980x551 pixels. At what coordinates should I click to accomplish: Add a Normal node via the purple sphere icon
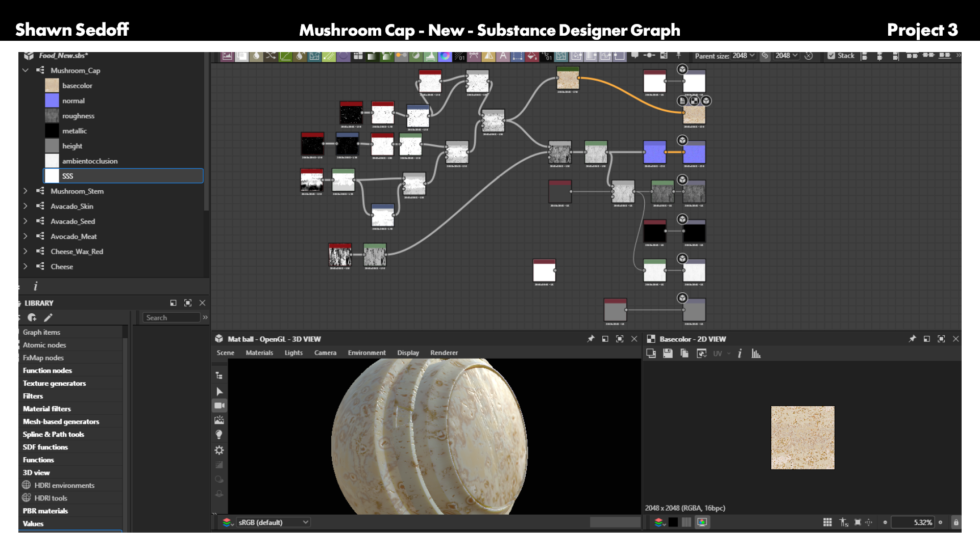[344, 56]
